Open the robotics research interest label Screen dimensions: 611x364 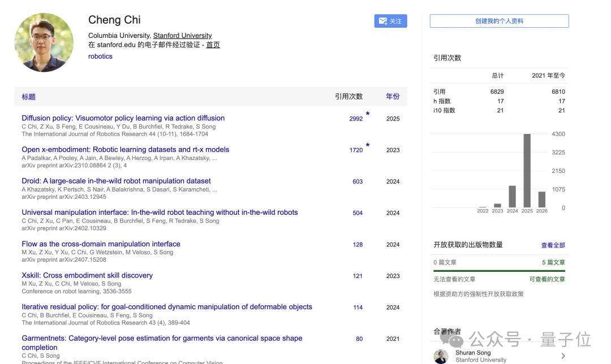pyautogui.click(x=100, y=56)
